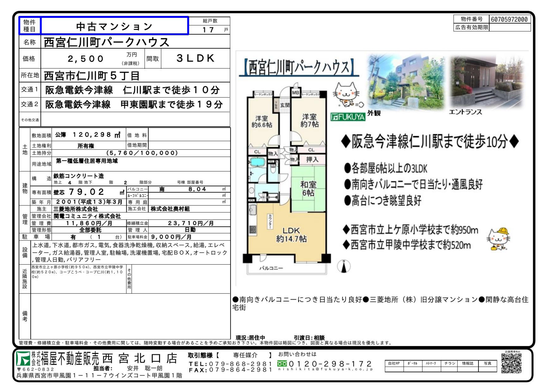Image resolution: width=555 pixels, height=392 pixels.
Task: Click the cat mascot beside floor plan
Action: tap(347, 95)
